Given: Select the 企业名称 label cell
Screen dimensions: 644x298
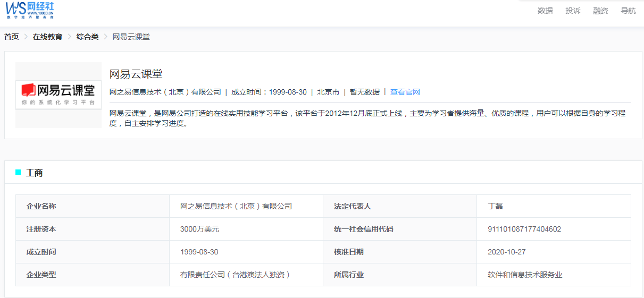Looking at the screenshot, I should [93, 206].
